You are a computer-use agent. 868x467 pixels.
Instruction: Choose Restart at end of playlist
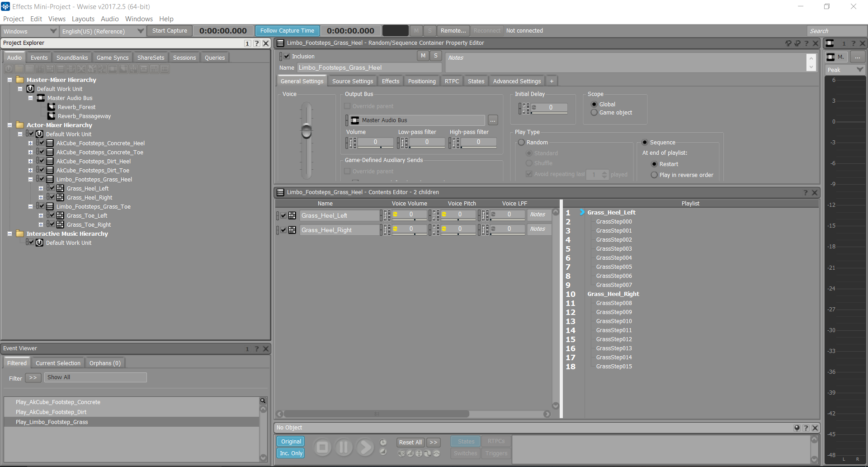point(654,164)
